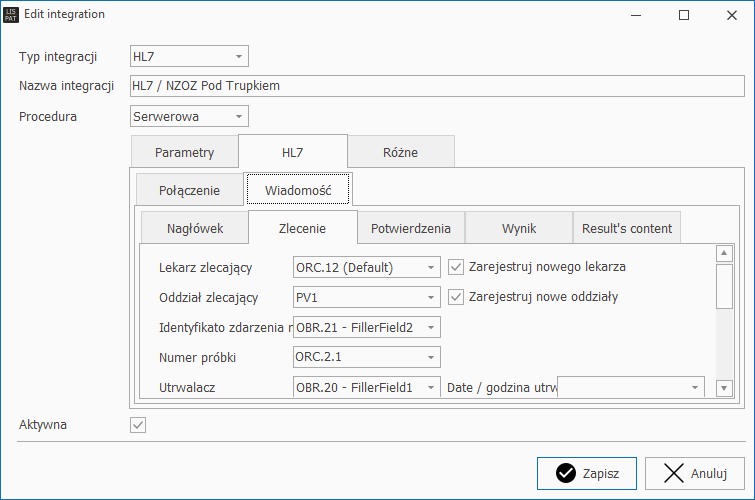755x500 pixels.
Task: Open the Różne tab
Action: click(400, 153)
